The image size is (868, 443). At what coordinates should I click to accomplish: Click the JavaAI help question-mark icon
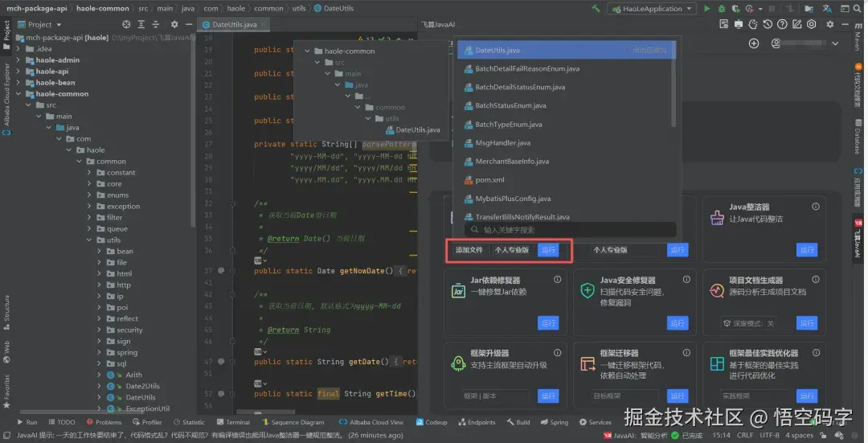(782, 24)
